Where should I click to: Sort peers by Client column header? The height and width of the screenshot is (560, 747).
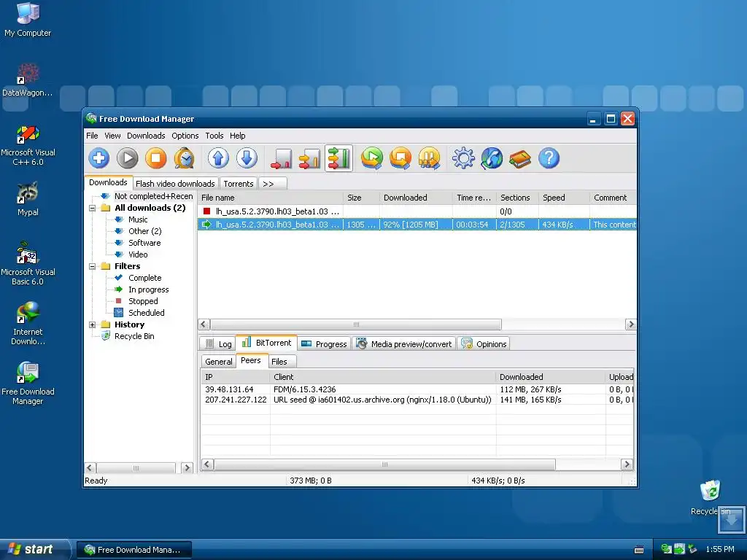[383, 377]
